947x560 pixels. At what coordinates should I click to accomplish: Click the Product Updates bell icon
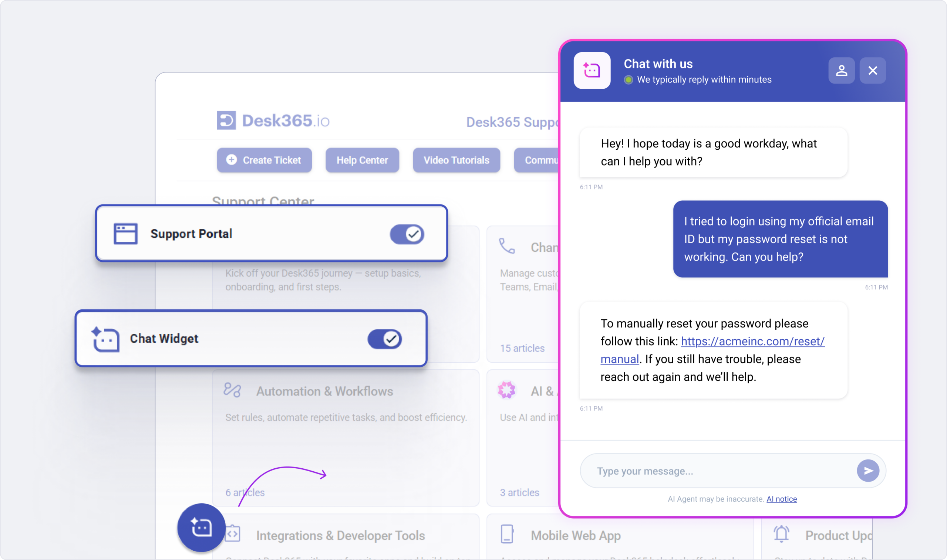point(781,534)
